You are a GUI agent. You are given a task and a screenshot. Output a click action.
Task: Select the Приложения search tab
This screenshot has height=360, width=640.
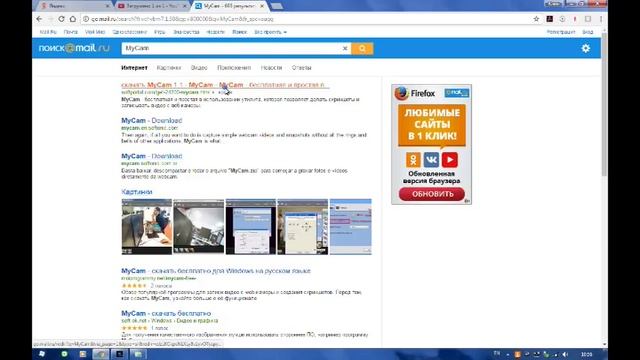(x=234, y=68)
